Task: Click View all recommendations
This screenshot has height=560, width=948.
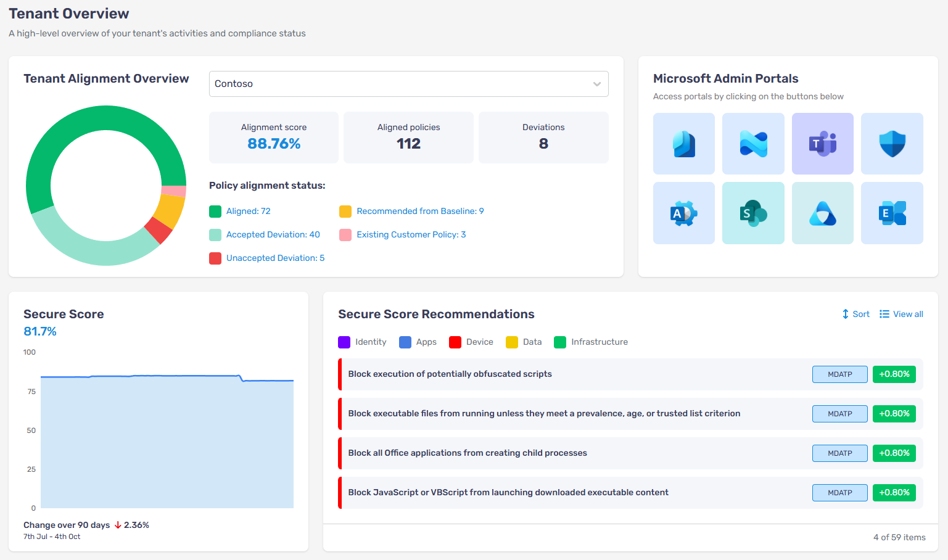Action: coord(901,314)
